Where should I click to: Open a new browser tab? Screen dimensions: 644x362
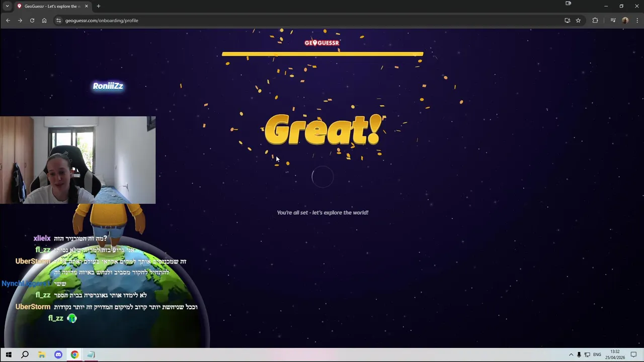pyautogui.click(x=99, y=6)
